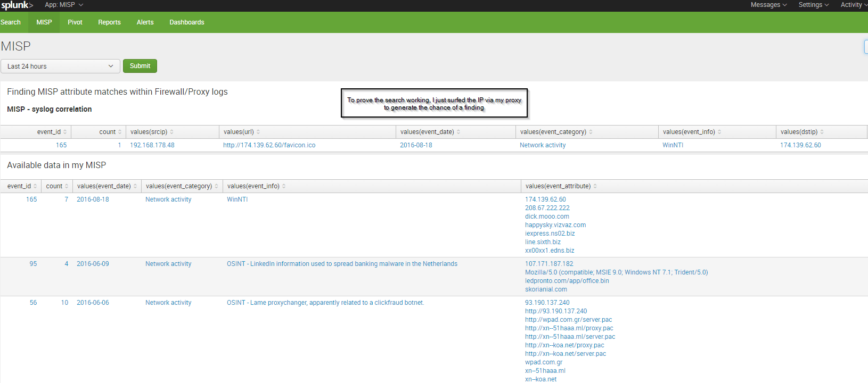
Task: Sort correlation table by values(event_date)
Action: tap(430, 132)
